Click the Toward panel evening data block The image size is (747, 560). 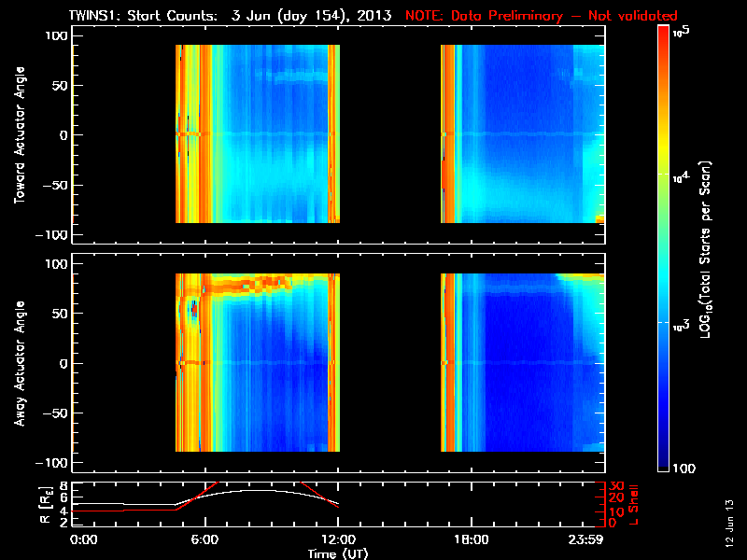[x=523, y=133]
